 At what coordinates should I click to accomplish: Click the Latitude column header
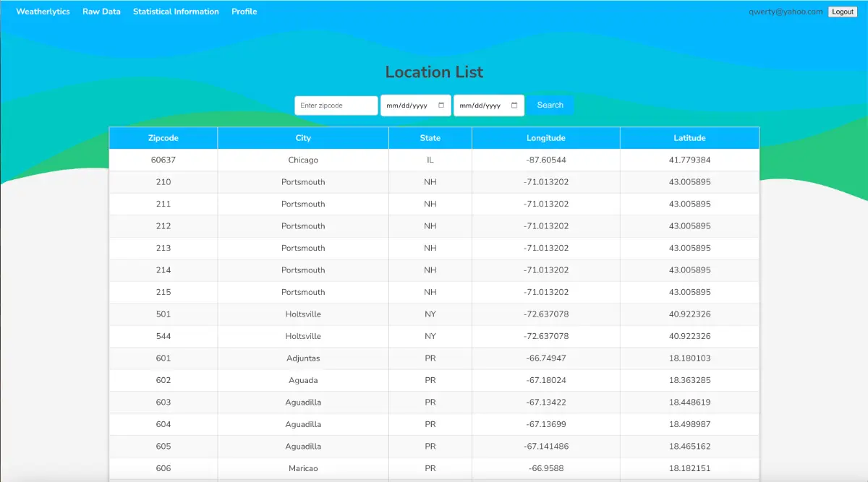coord(689,138)
